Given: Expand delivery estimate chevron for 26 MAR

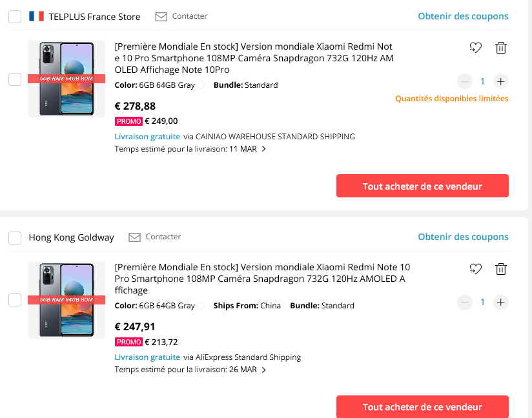Looking at the screenshot, I should [263, 370].
